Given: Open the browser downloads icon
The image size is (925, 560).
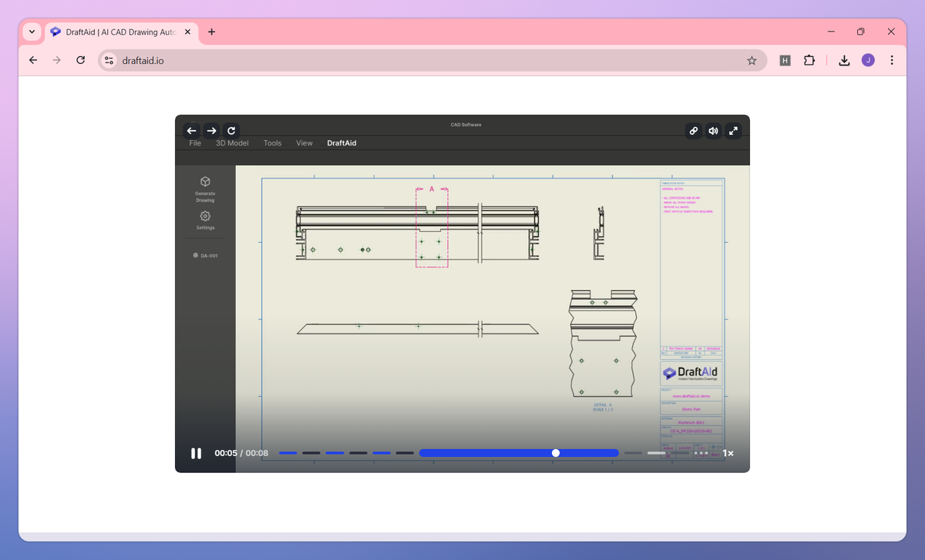Looking at the screenshot, I should point(843,59).
